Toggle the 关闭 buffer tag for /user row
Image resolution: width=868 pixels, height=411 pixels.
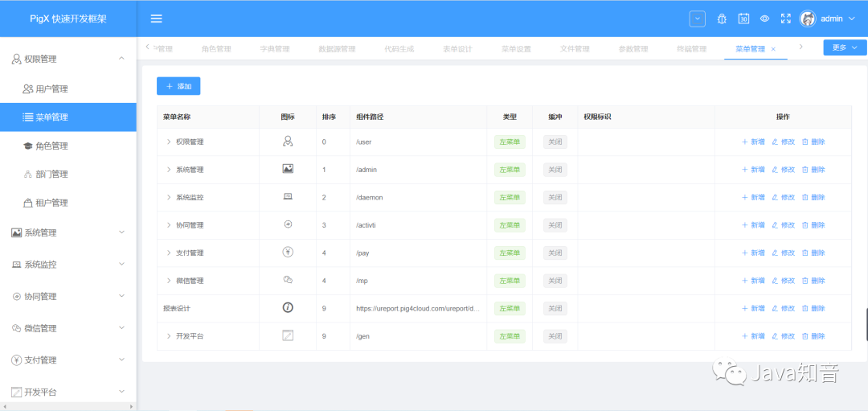[555, 142]
